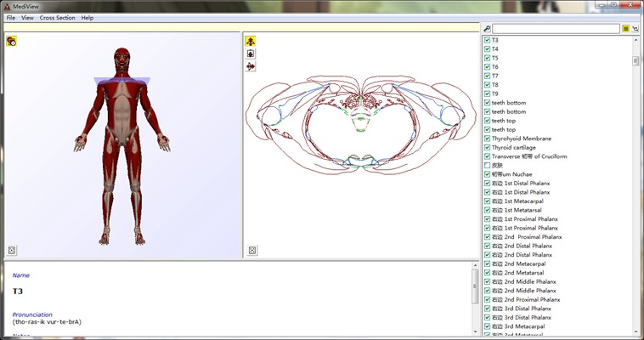Click the tree view icon right of search
The image size is (644, 340).
(x=636, y=28)
